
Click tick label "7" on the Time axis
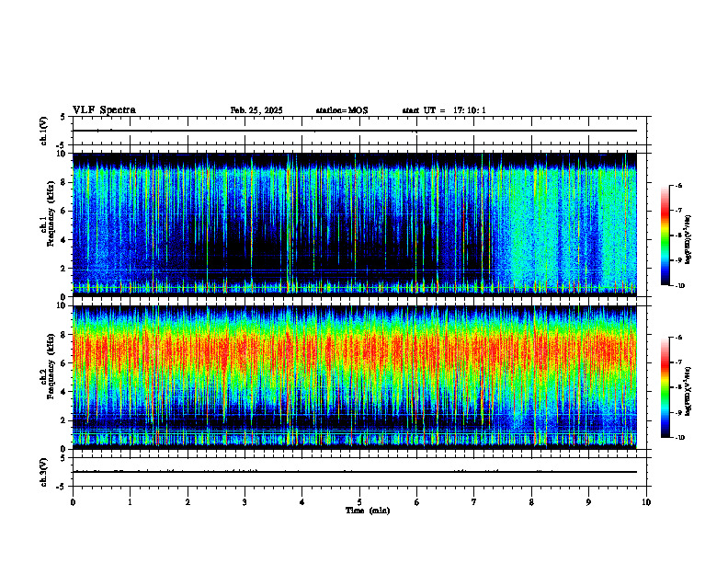click(474, 502)
